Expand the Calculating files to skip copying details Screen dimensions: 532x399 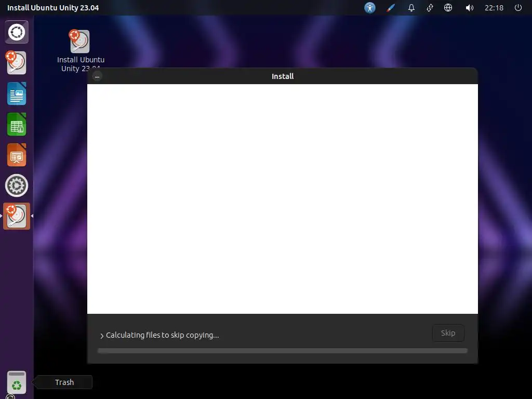coord(159,335)
